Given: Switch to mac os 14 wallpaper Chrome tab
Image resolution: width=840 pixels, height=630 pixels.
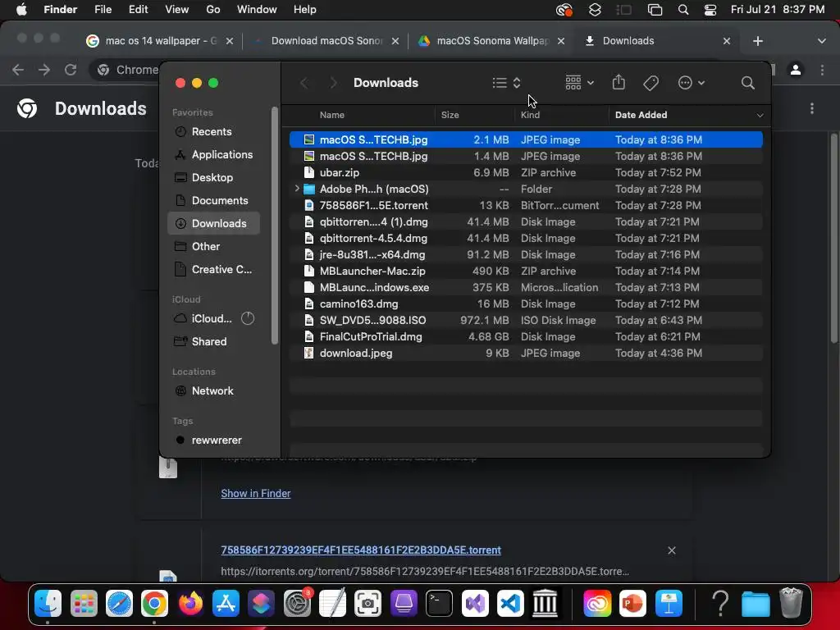Looking at the screenshot, I should 160,41.
